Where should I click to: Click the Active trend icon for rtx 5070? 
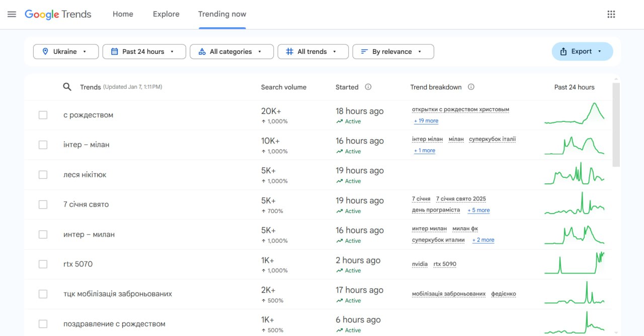pos(340,271)
